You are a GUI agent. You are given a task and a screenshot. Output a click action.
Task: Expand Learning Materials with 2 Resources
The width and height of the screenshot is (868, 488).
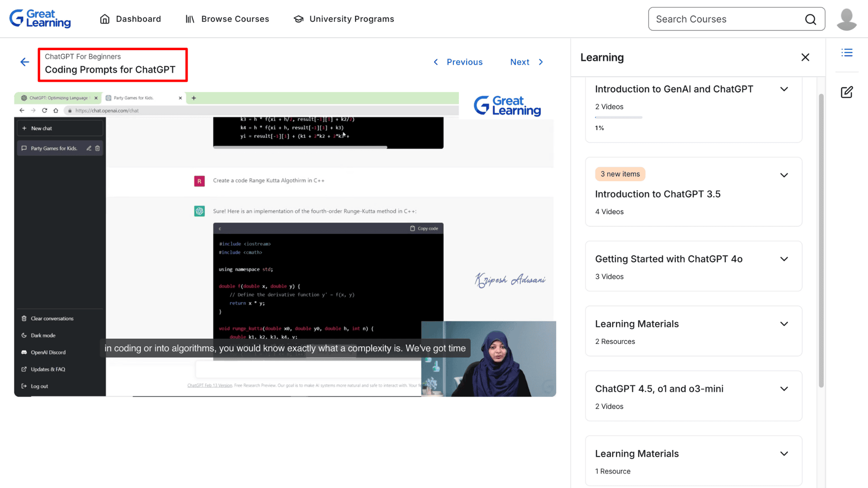[x=784, y=324]
